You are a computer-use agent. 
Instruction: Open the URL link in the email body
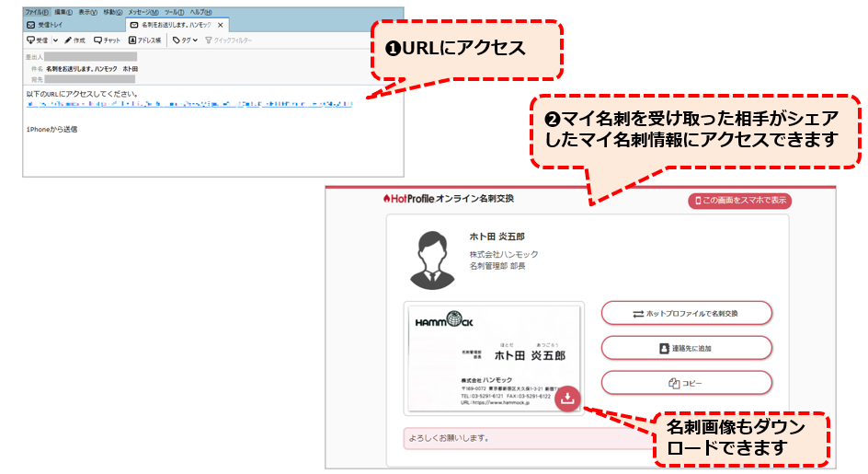coord(188,104)
